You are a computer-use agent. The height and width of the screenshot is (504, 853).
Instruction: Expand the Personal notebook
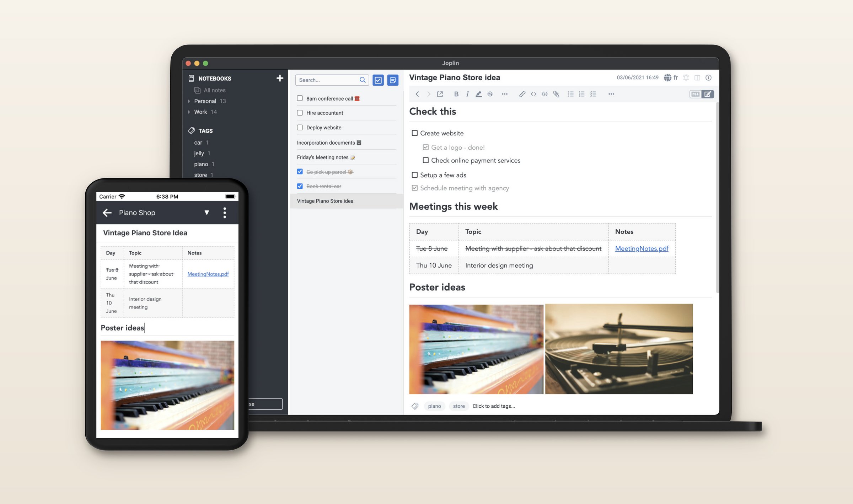pos(189,101)
